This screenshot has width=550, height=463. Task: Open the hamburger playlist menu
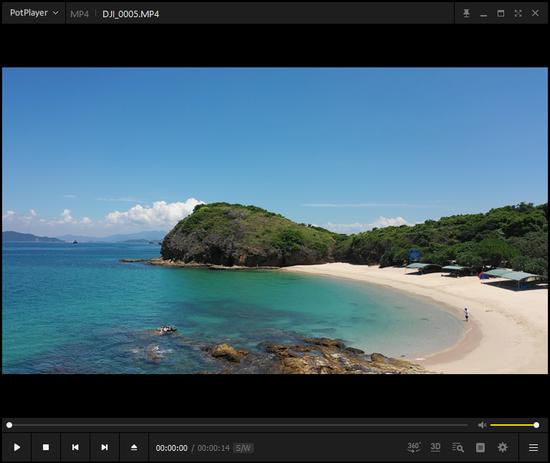[x=534, y=448]
